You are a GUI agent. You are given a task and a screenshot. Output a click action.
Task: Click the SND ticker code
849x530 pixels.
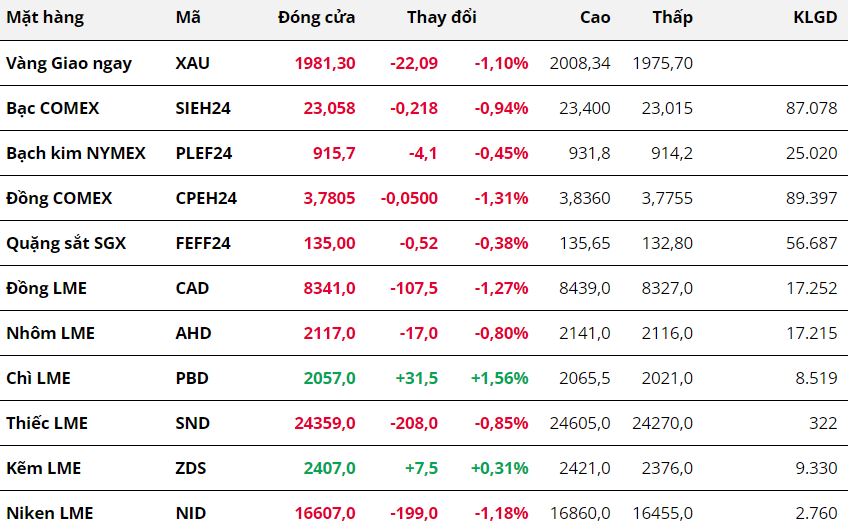[192, 423]
